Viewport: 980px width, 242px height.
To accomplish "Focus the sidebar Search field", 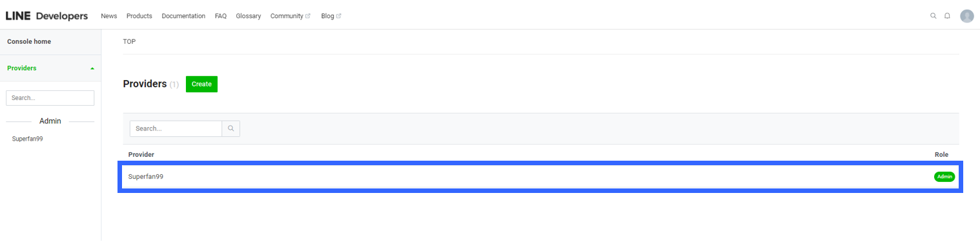I will (x=50, y=98).
